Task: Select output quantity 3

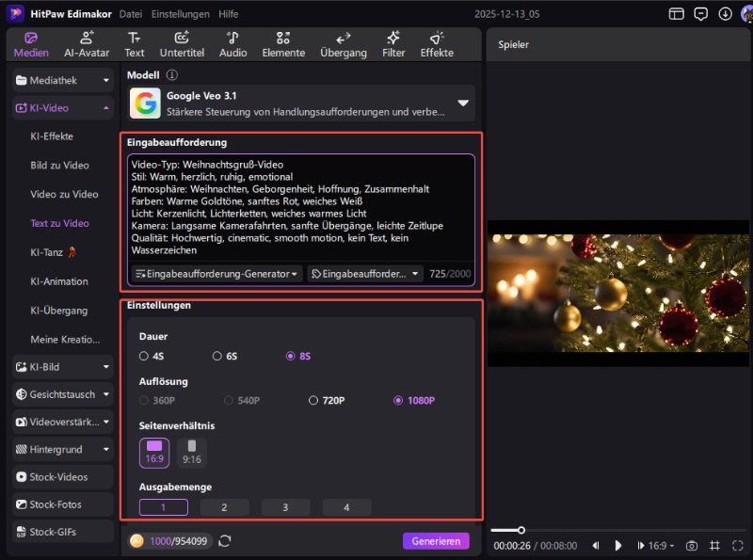Action: 285,507
